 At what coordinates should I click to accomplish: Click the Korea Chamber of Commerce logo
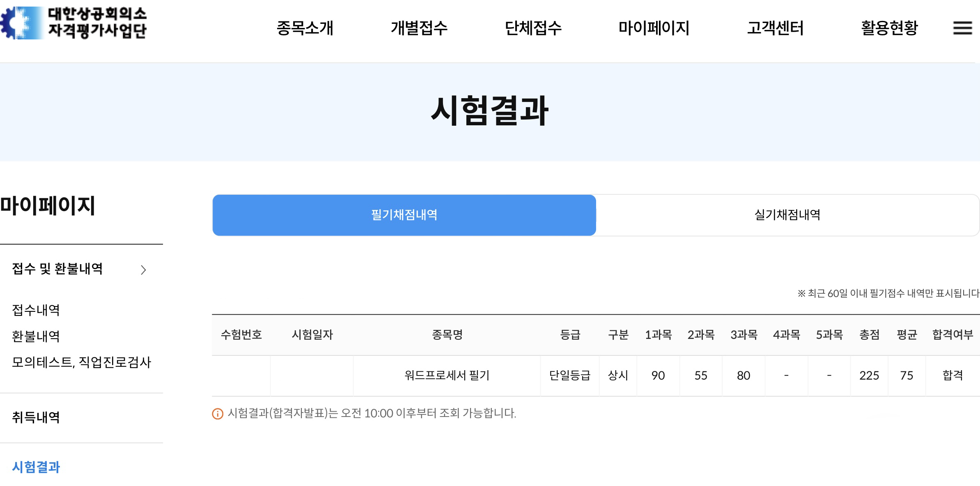point(74,23)
